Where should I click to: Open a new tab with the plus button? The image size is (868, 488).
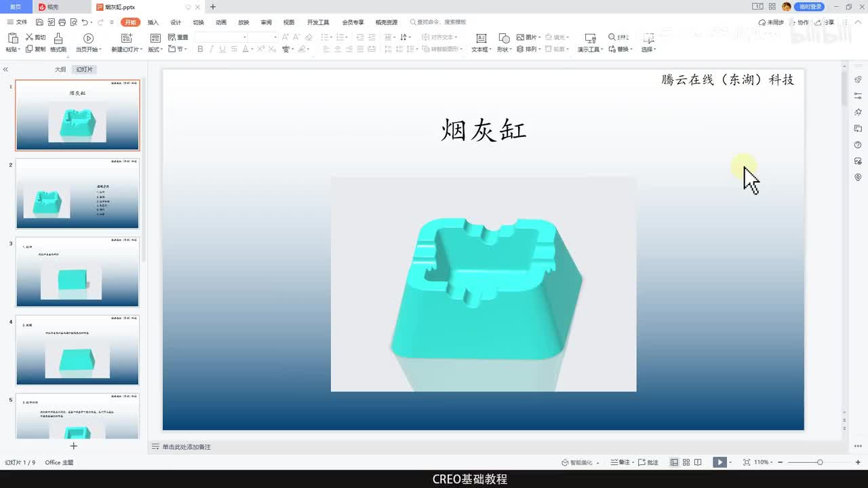213,7
